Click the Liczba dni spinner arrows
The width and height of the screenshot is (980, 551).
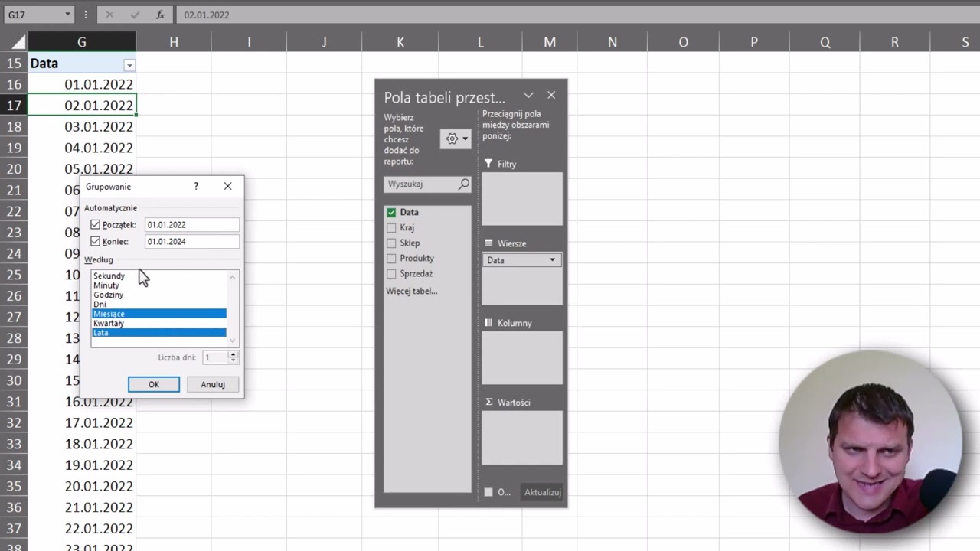click(234, 357)
